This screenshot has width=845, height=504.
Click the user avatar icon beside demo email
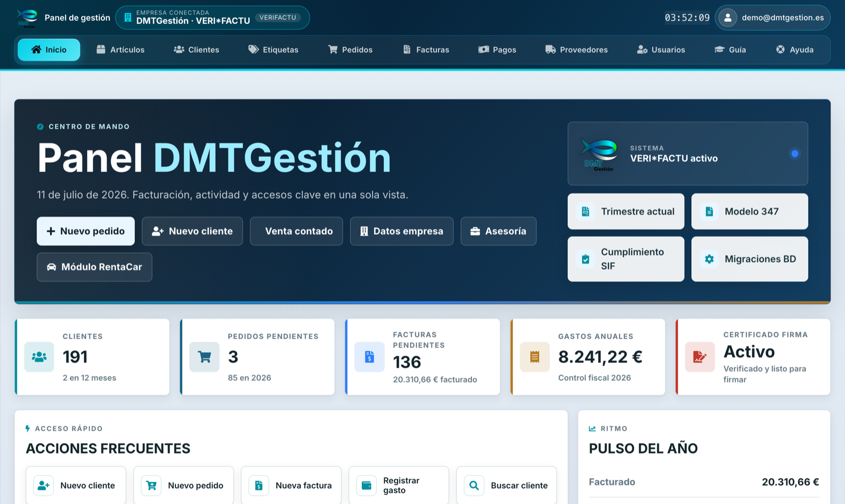click(728, 18)
